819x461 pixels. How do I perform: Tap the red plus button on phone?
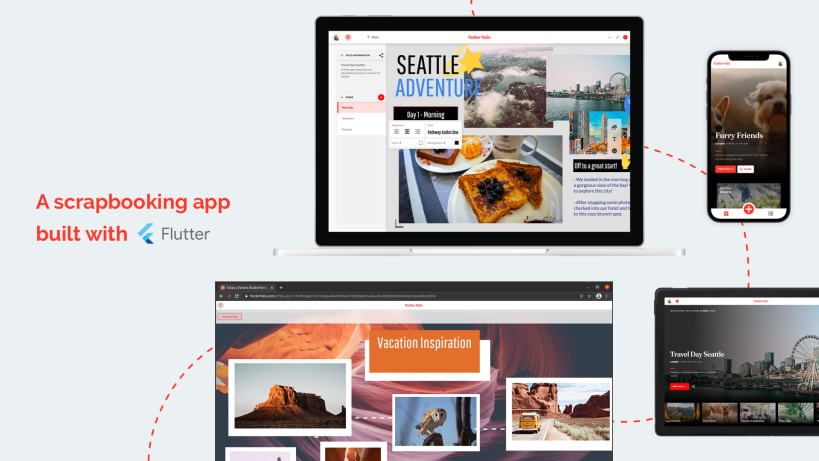748,209
